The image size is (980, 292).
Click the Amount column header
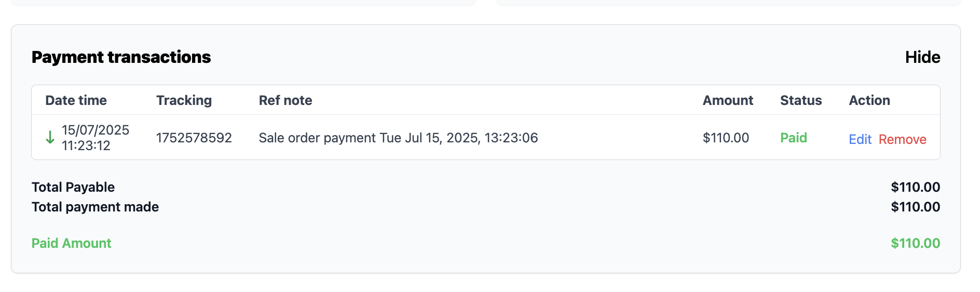pos(728,100)
